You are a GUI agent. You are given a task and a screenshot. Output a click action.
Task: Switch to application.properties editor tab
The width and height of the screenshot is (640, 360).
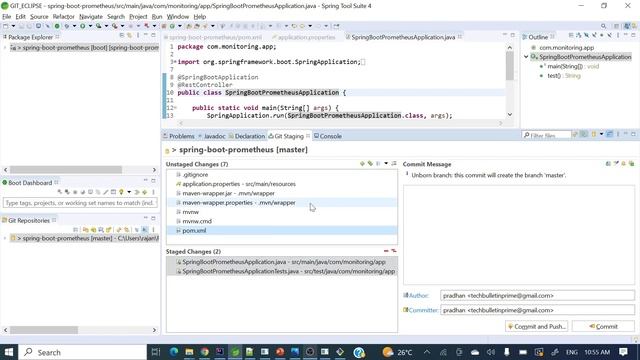304,37
